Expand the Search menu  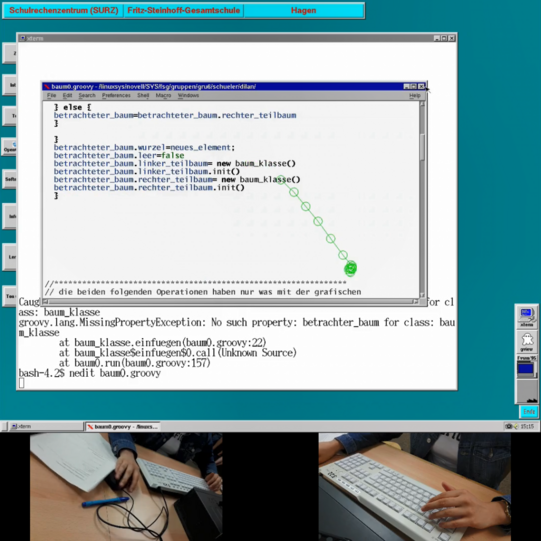tap(87, 95)
